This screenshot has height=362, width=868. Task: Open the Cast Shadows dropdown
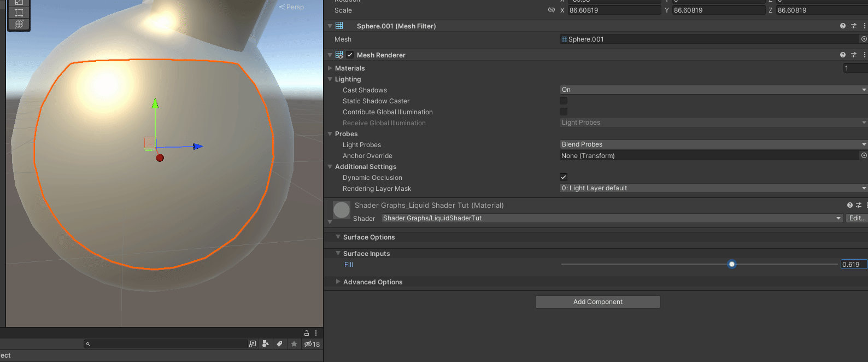[714, 90]
